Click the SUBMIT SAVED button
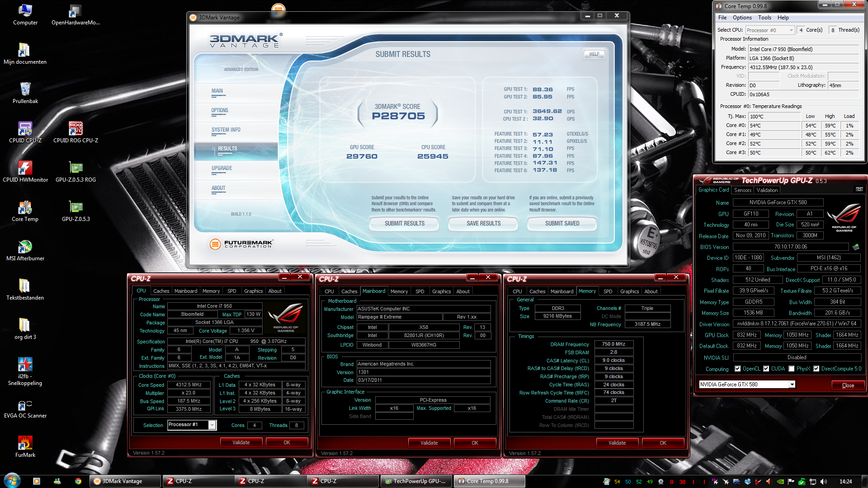 click(562, 224)
